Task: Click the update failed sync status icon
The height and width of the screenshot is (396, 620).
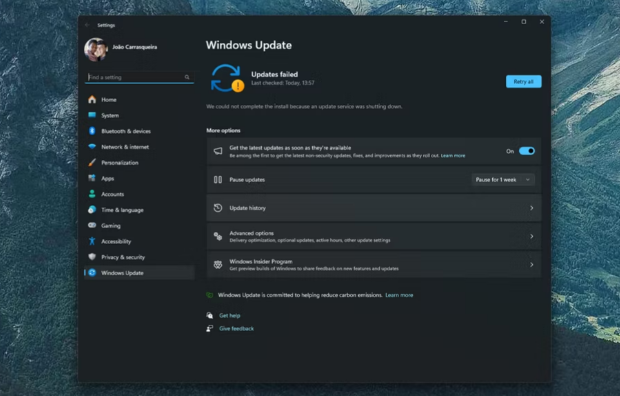Action: click(x=227, y=78)
